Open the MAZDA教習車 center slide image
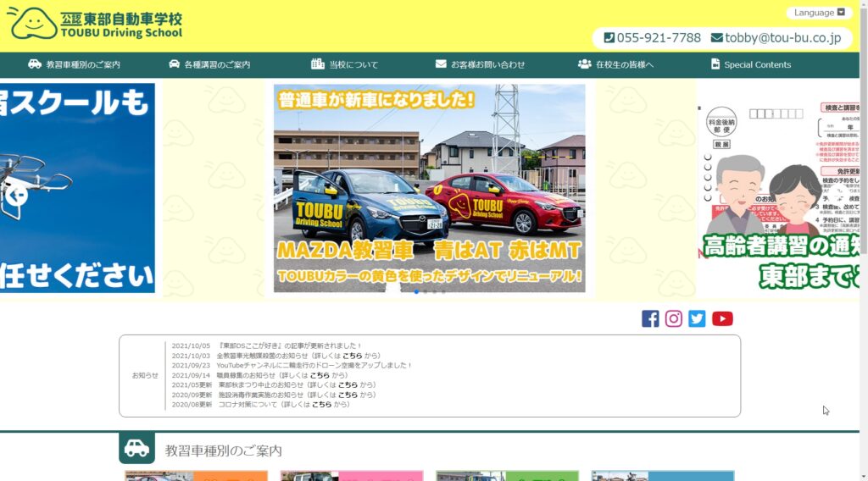868x481 pixels. pos(429,188)
